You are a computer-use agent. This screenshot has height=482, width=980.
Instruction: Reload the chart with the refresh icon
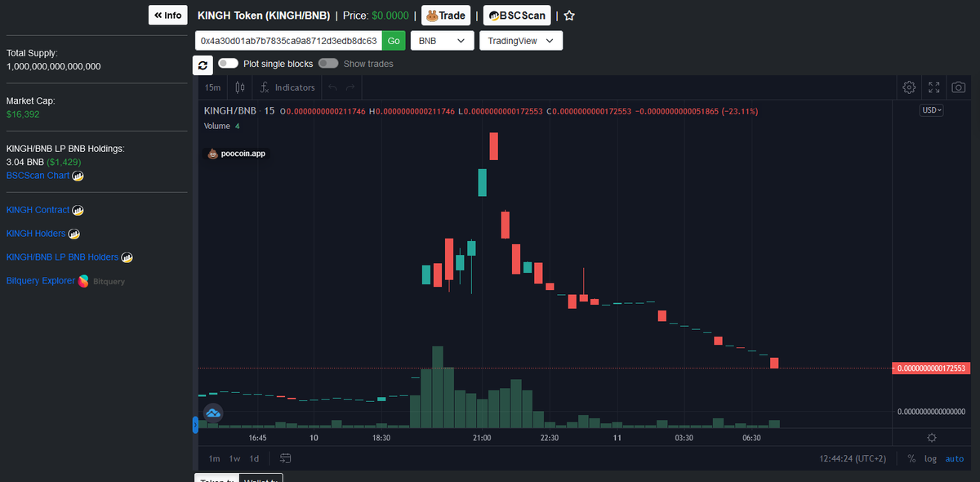[x=203, y=65]
